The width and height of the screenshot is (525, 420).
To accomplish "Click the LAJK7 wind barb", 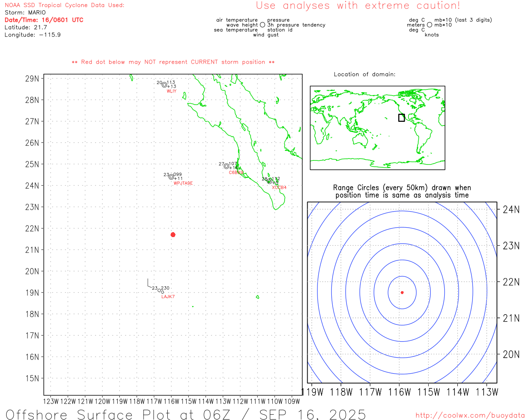I will pyautogui.click(x=150, y=283).
